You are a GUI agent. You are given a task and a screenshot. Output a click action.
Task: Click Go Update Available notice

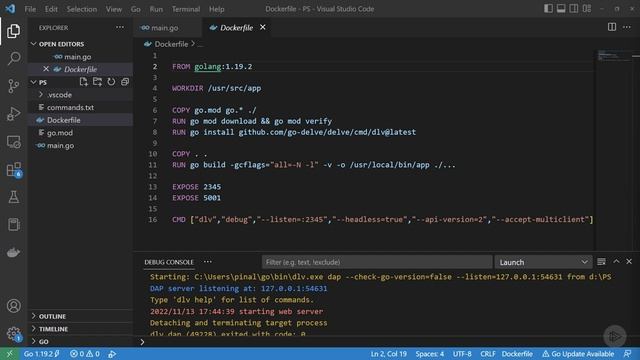click(x=578, y=353)
